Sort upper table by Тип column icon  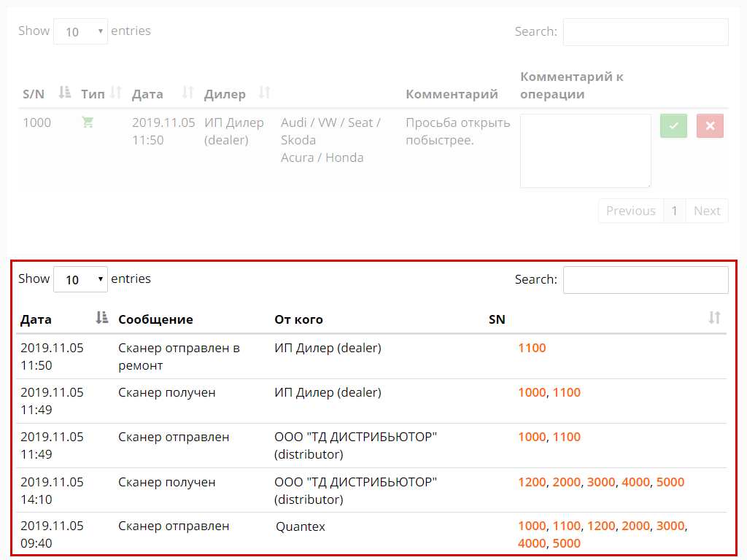[115, 93]
